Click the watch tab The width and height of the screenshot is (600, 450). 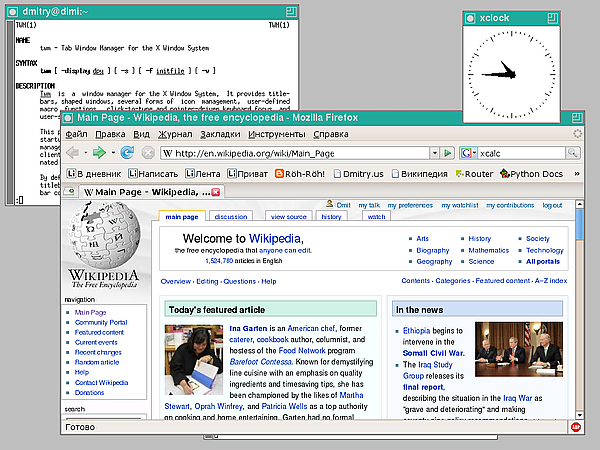click(376, 217)
